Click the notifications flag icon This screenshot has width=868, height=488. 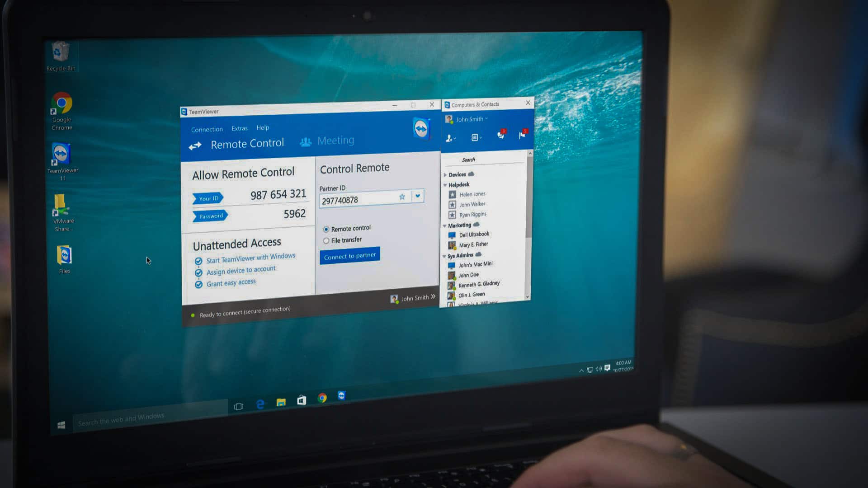click(x=522, y=135)
